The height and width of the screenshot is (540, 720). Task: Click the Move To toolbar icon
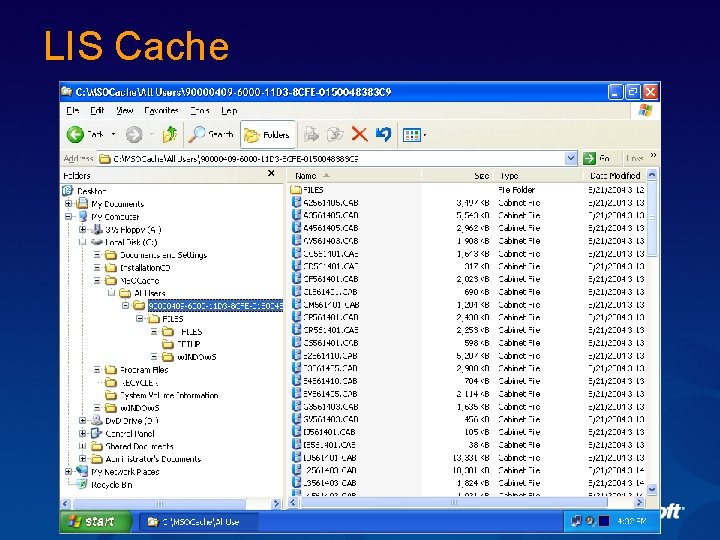coord(312,135)
